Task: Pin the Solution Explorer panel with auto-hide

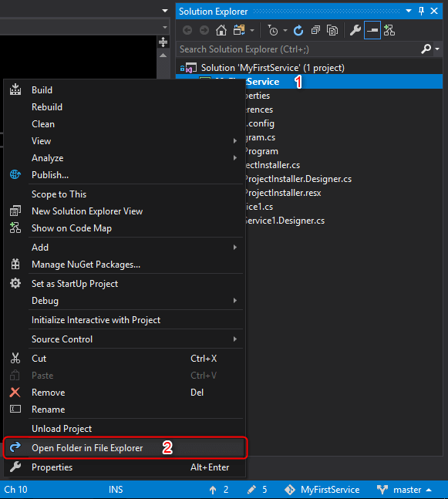Action: 421,11
